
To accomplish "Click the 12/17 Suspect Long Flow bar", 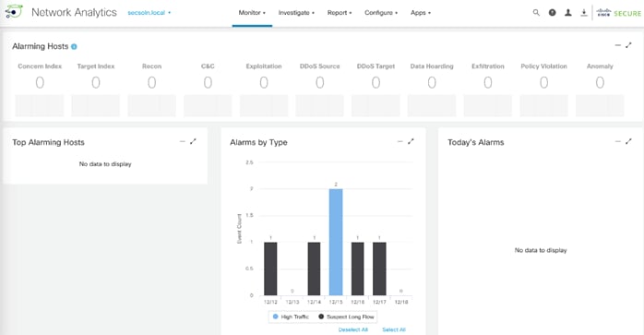I will pos(379,269).
